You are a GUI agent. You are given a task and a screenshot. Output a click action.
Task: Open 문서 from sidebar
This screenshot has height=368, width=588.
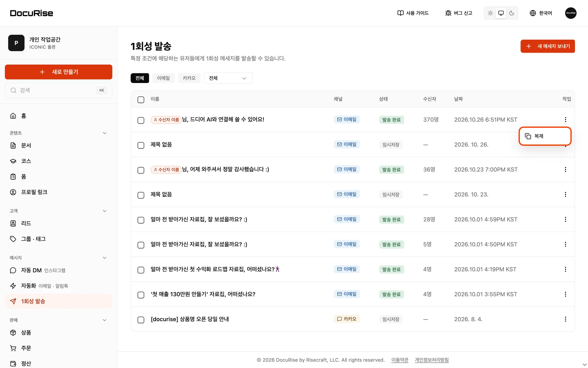pos(59,145)
